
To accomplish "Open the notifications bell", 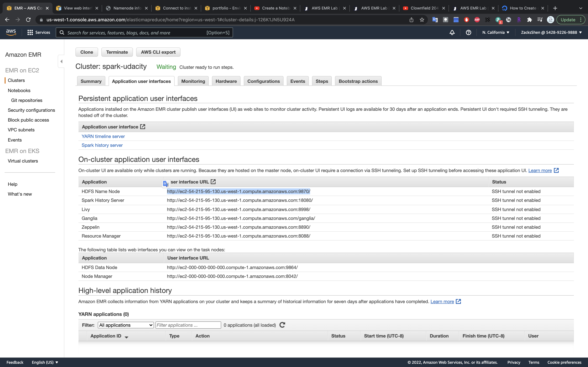I will pyautogui.click(x=452, y=32).
